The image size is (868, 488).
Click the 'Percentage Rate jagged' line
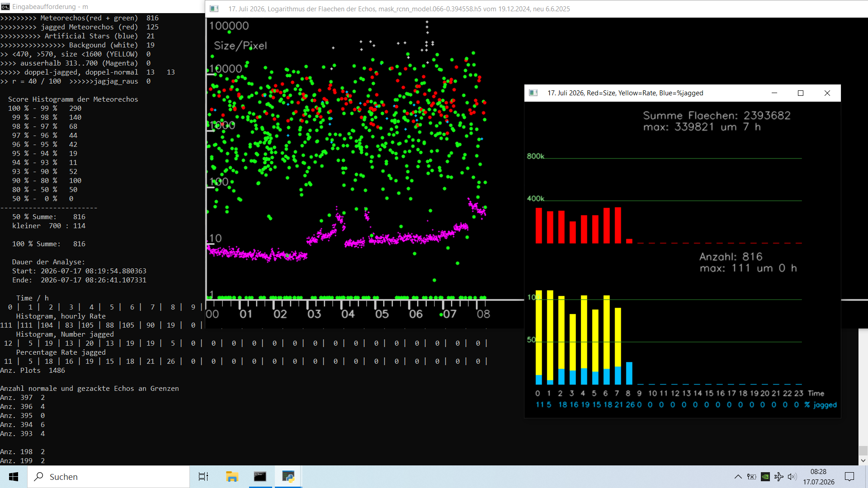[x=61, y=352]
